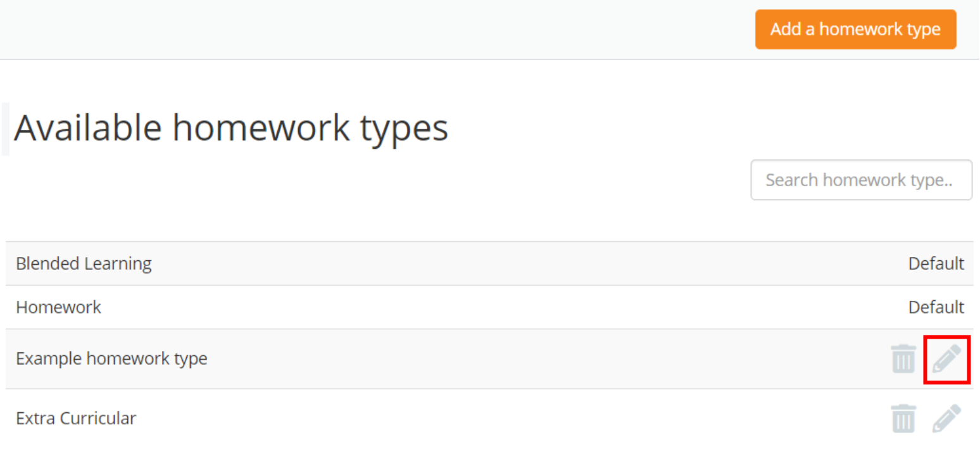Click the Extra Curricular row's pencil icon
The width and height of the screenshot is (980, 449).
pyautogui.click(x=946, y=418)
